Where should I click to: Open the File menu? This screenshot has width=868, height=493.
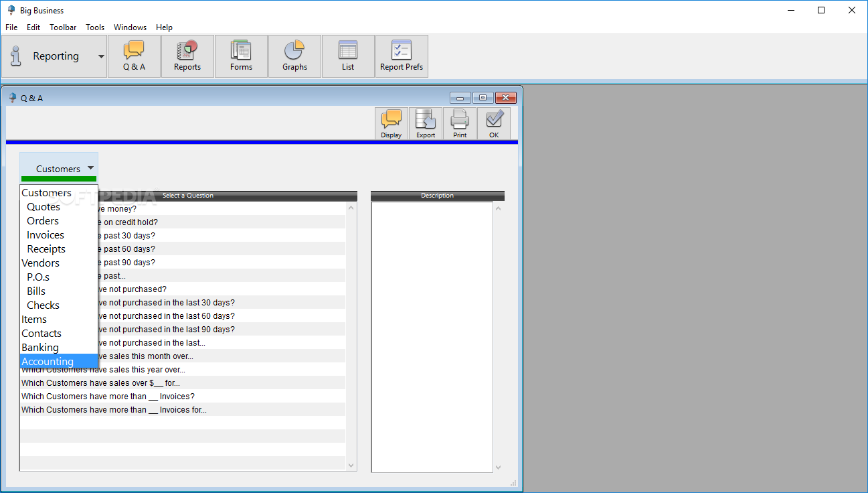pyautogui.click(x=11, y=27)
